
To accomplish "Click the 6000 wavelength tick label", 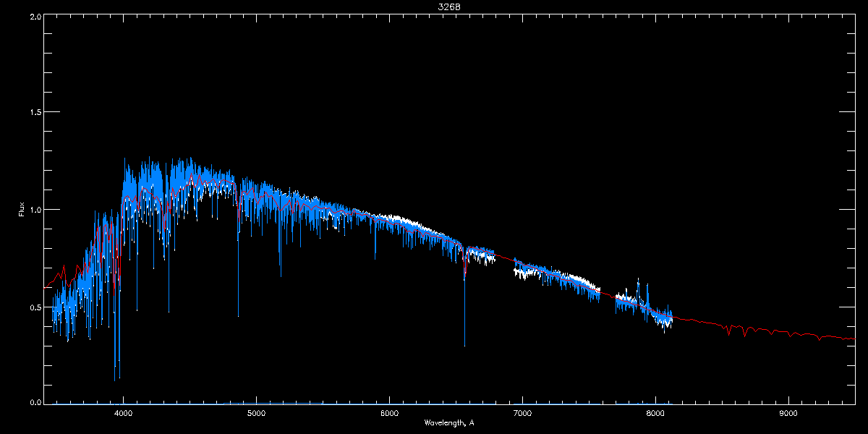I will [x=389, y=413].
